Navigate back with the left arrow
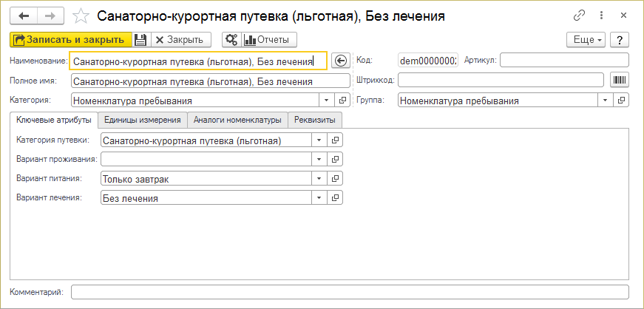The width and height of the screenshot is (644, 309). pos(24,16)
